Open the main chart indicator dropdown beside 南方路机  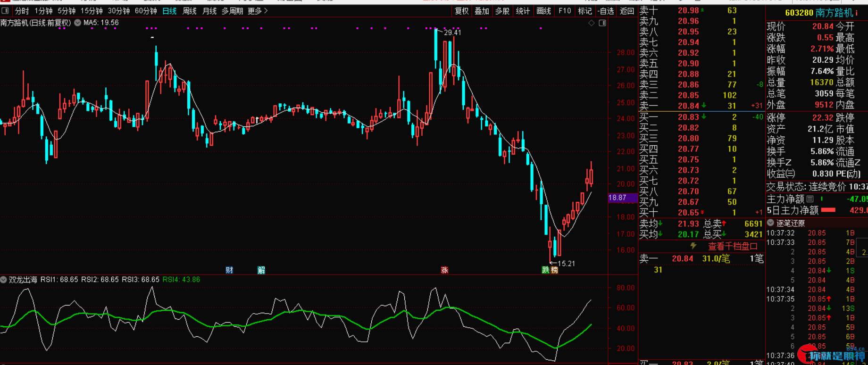pyautogui.click(x=77, y=23)
